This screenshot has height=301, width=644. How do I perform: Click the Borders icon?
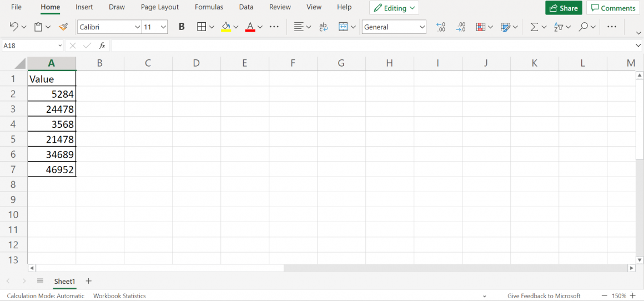point(202,27)
